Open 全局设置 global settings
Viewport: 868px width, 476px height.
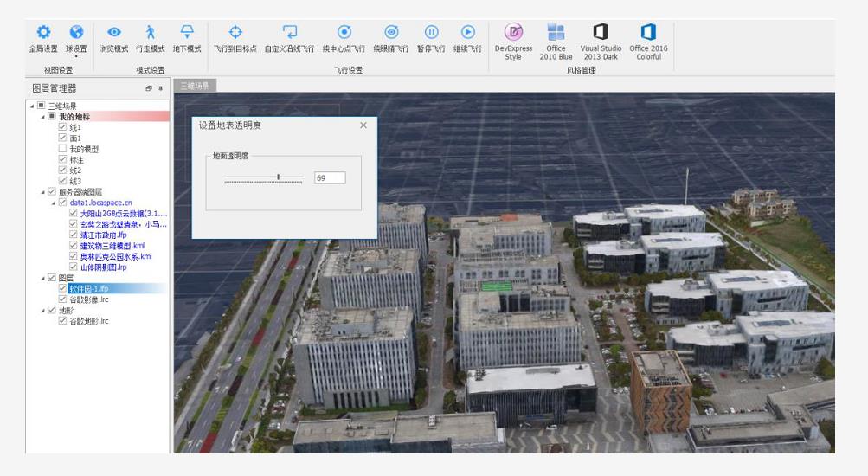[43, 39]
